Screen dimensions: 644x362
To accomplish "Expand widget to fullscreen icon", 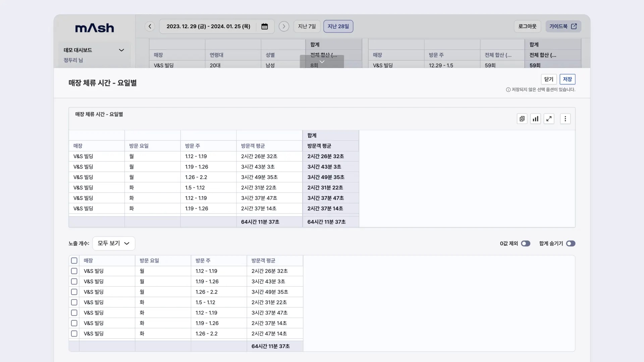I will (x=549, y=119).
